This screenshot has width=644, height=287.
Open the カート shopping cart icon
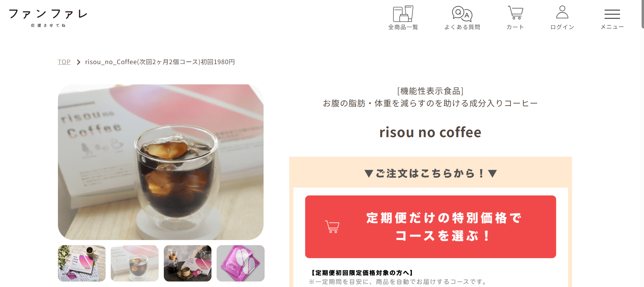(x=515, y=13)
